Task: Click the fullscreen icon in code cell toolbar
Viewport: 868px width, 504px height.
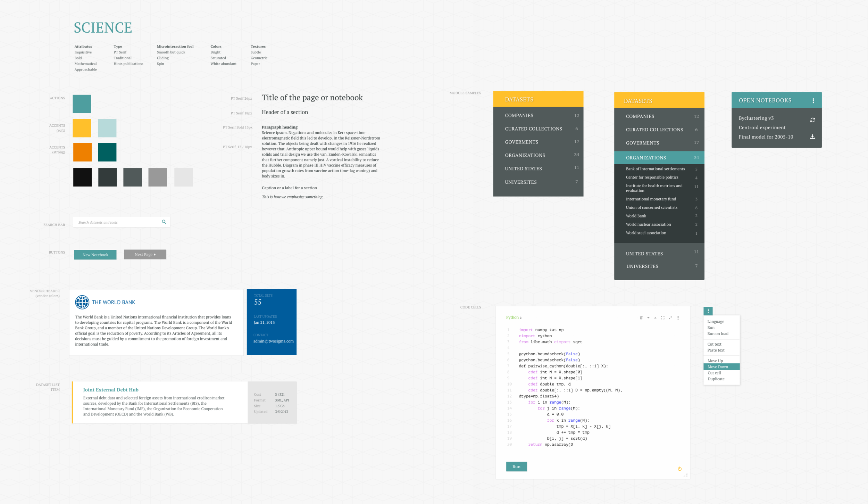Action: click(662, 318)
